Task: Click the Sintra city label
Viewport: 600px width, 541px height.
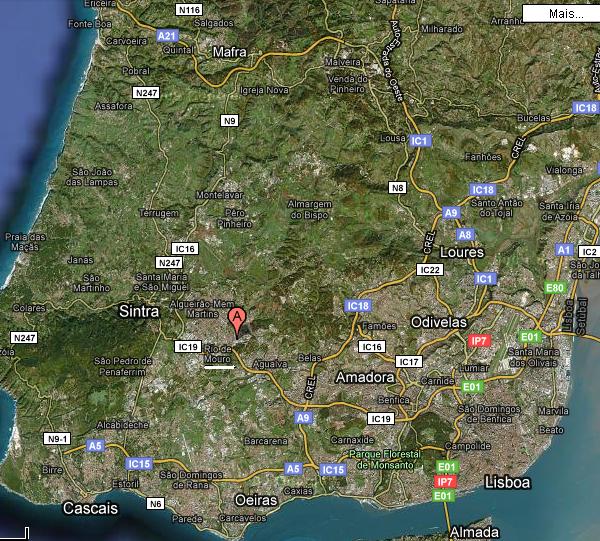Action: (139, 311)
